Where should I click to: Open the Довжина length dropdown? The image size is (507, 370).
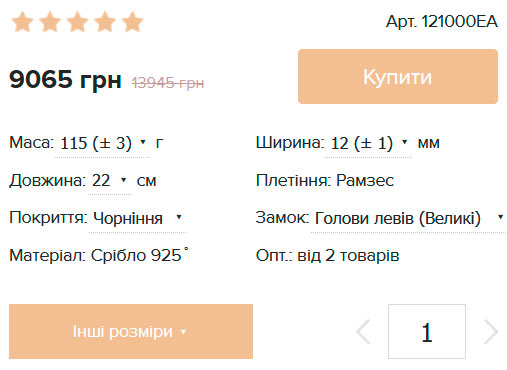[109, 181]
